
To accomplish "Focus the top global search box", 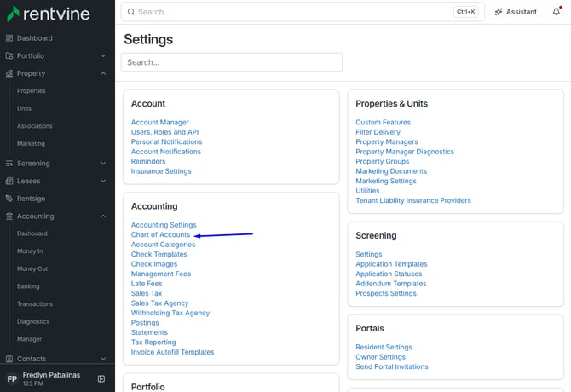I will point(303,12).
